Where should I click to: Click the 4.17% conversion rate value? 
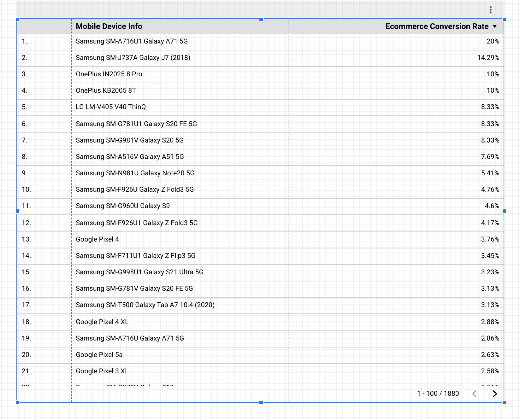(x=490, y=223)
